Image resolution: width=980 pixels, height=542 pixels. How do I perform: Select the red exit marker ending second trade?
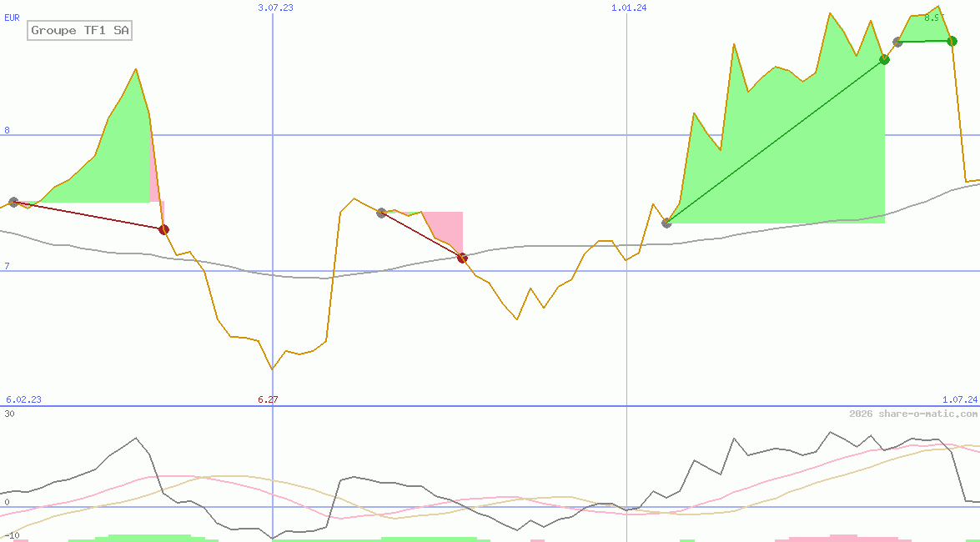(x=462, y=258)
